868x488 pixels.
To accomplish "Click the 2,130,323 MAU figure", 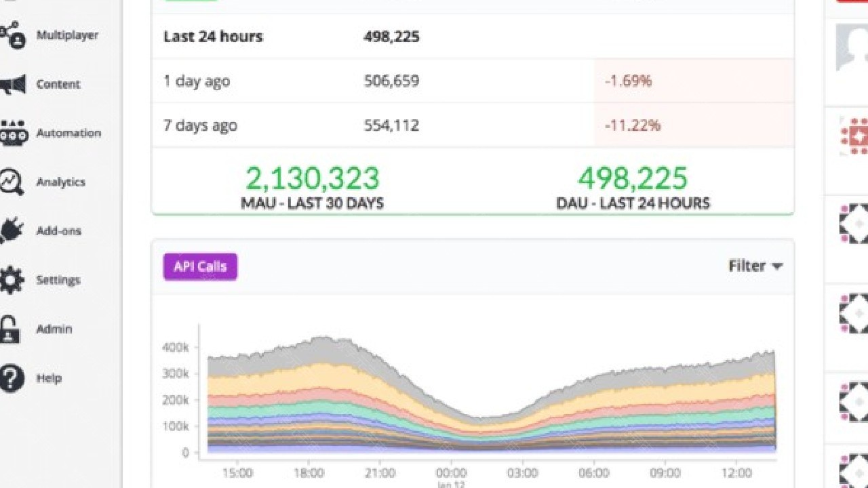I will point(312,179).
